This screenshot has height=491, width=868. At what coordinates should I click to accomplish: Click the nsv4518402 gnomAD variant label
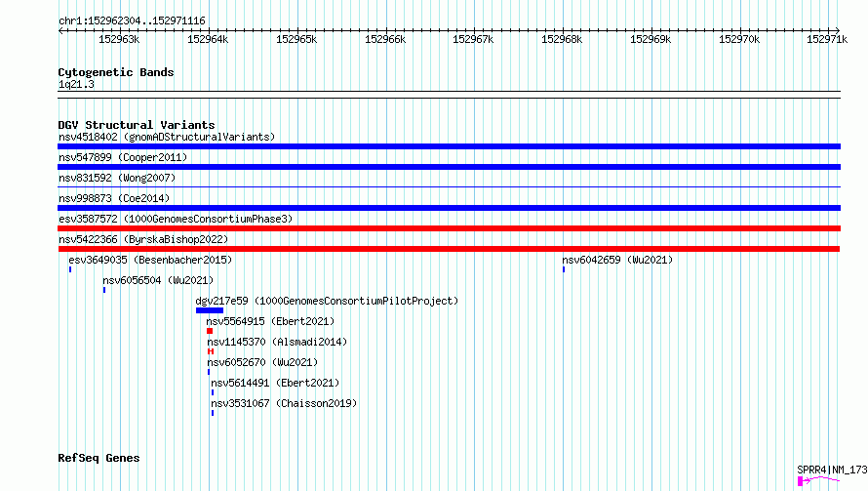tap(167, 137)
